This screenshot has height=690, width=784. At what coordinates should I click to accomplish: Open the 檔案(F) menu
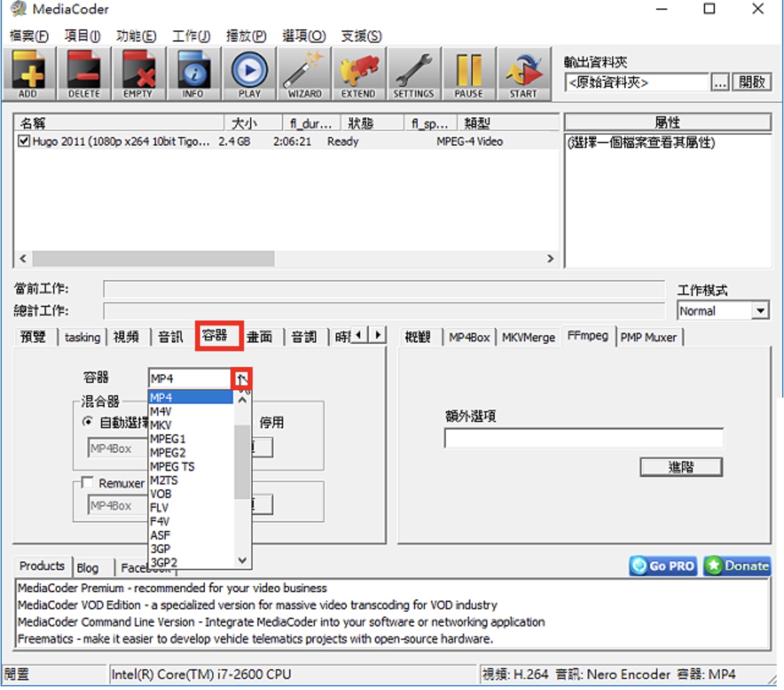(x=29, y=36)
